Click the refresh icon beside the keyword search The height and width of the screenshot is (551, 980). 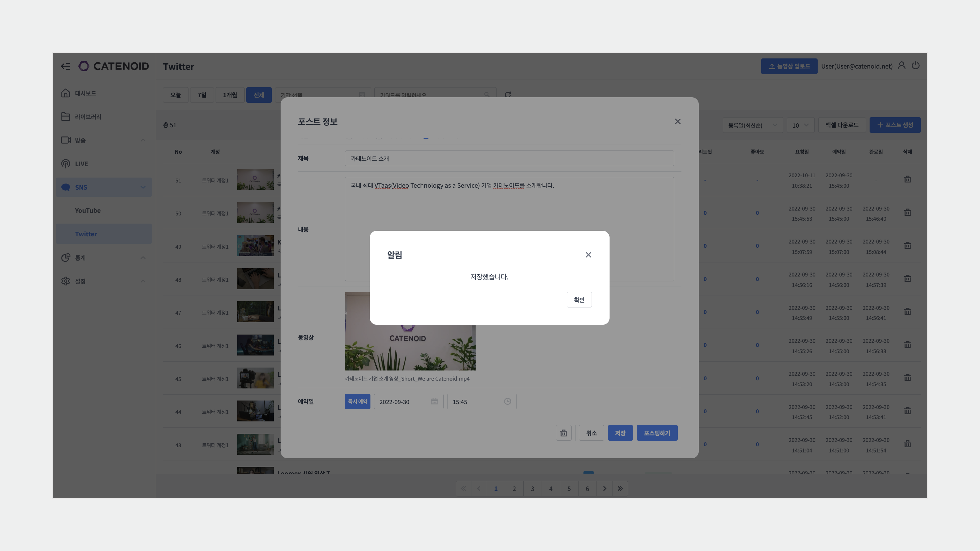pos(508,94)
